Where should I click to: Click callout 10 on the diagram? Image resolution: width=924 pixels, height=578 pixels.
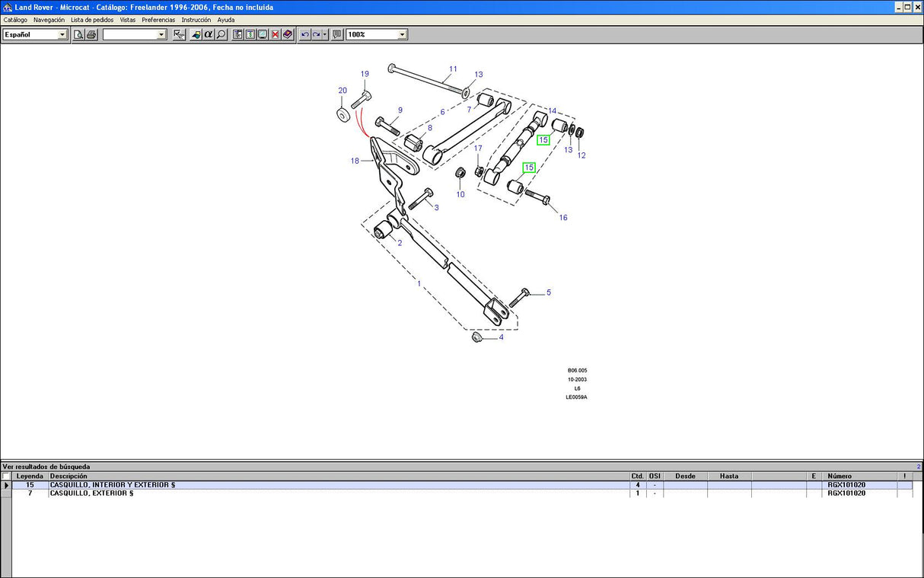pyautogui.click(x=460, y=194)
